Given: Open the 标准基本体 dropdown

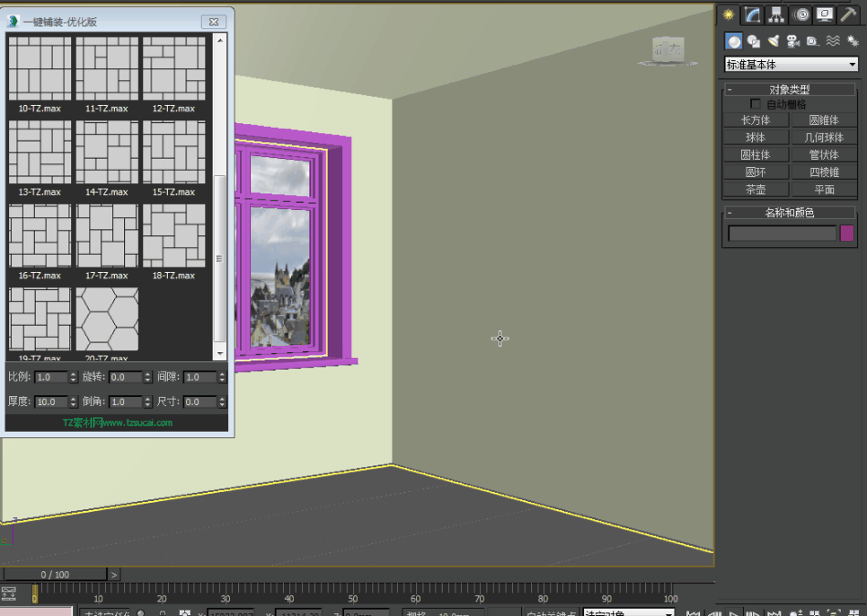Looking at the screenshot, I should tap(790, 65).
